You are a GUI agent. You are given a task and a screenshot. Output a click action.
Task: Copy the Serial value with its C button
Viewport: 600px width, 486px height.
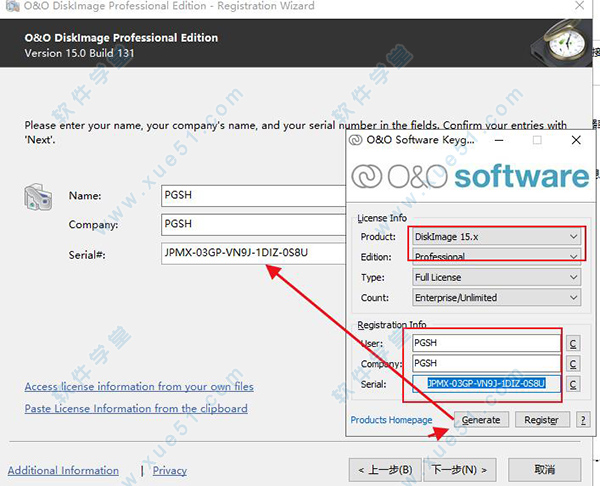[573, 384]
